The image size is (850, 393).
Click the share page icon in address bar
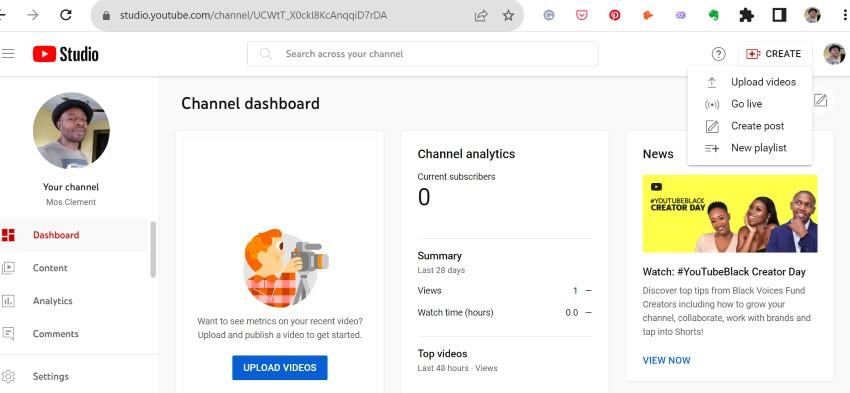pyautogui.click(x=481, y=16)
